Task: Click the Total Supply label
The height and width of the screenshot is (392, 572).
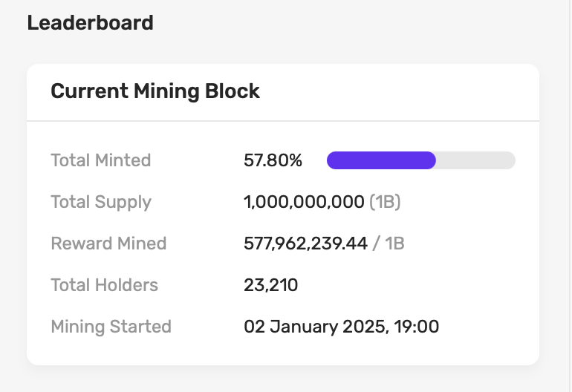Action: coord(100,202)
